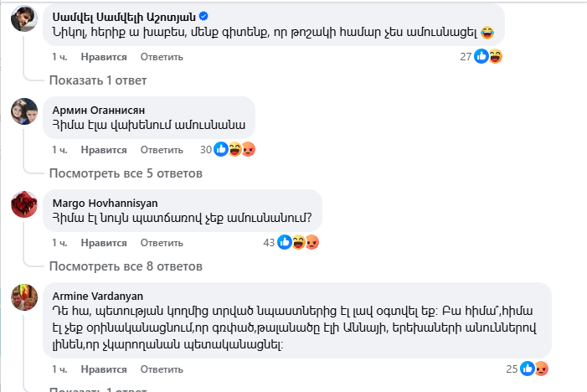Open Armine Vardanyan's profile picture
This screenshot has width=587, height=392.
(23, 297)
